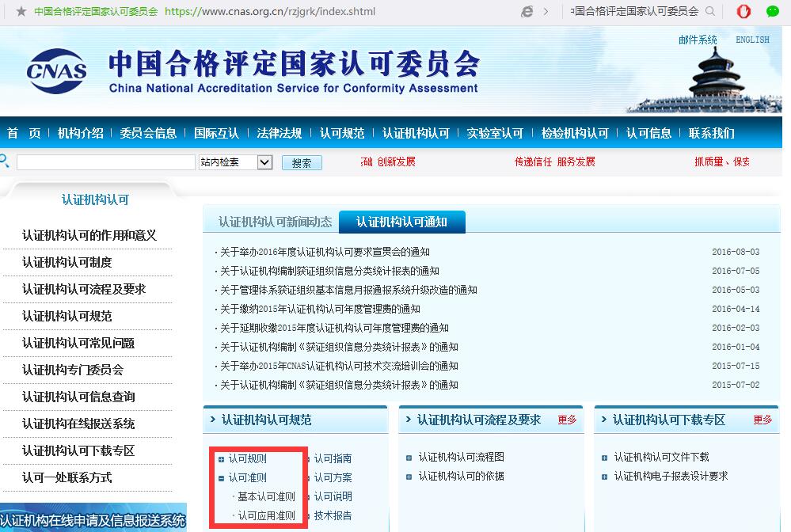Click plus icon beside 认证机构认可文件下载
This screenshot has width=791, height=532.
pyautogui.click(x=604, y=458)
